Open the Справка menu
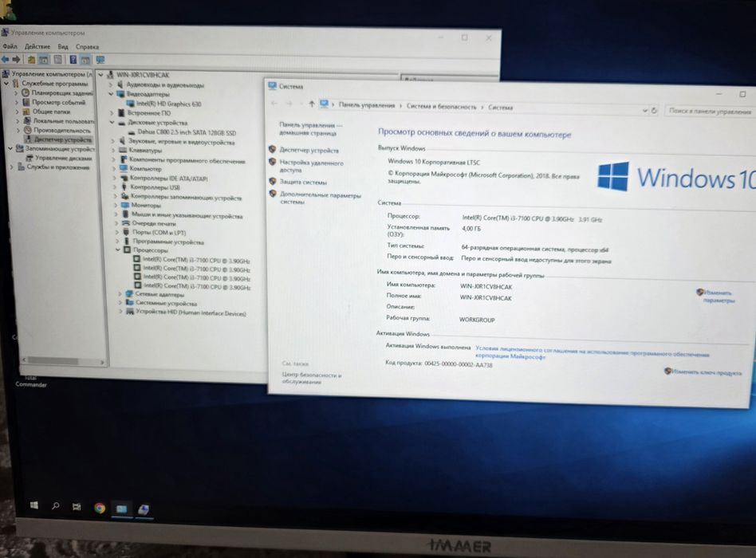This screenshot has height=558, width=756. pos(87,47)
